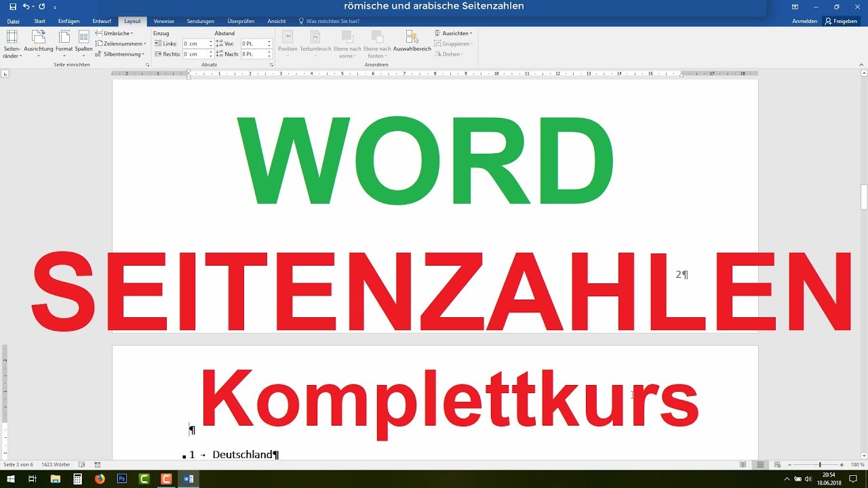Click the Anmelden sign-in link

pos(804,21)
